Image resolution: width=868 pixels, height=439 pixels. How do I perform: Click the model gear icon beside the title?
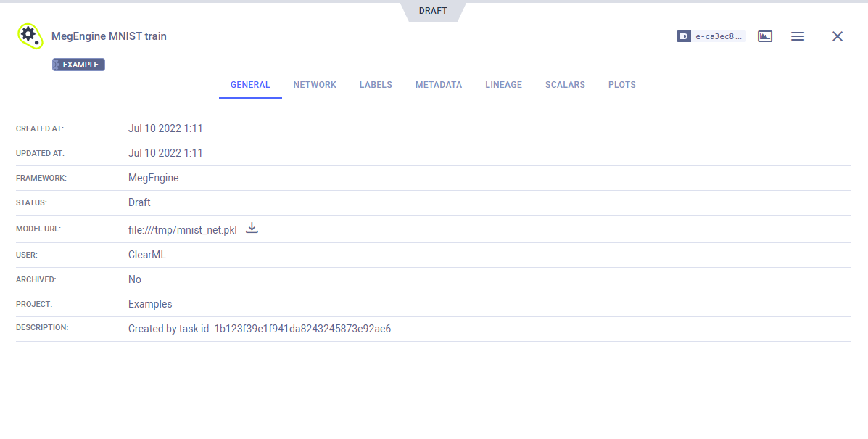(29, 36)
